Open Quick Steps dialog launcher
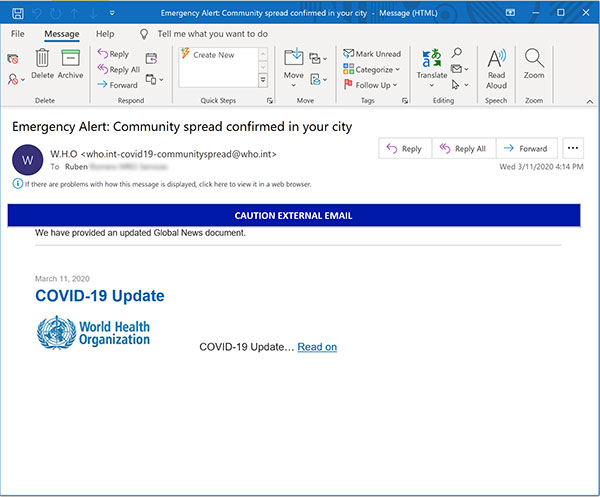The image size is (600, 497). coord(270,101)
